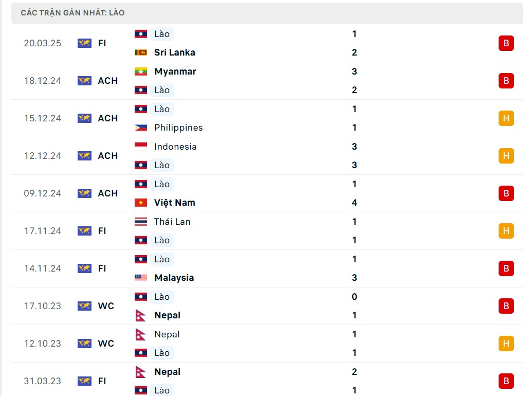532x396 pixels.
Task: Click the Philippines flag icon
Action: coord(140,128)
